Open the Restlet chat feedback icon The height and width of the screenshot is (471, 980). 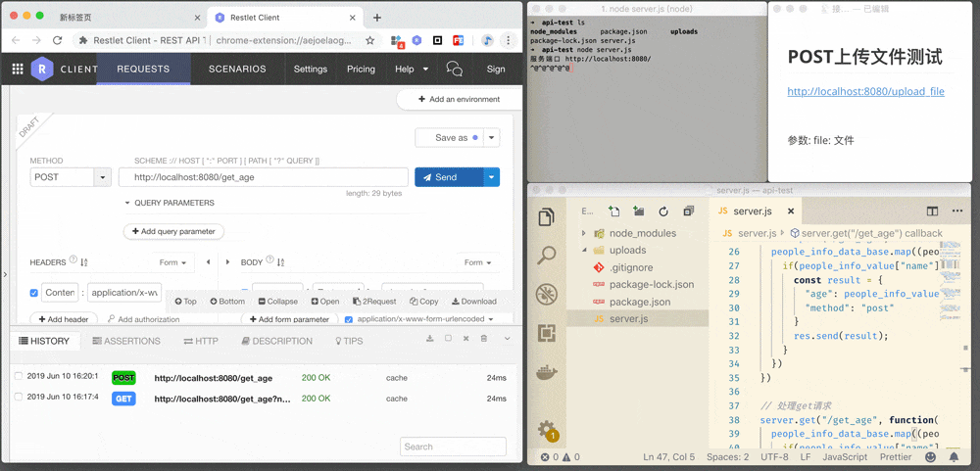(455, 69)
